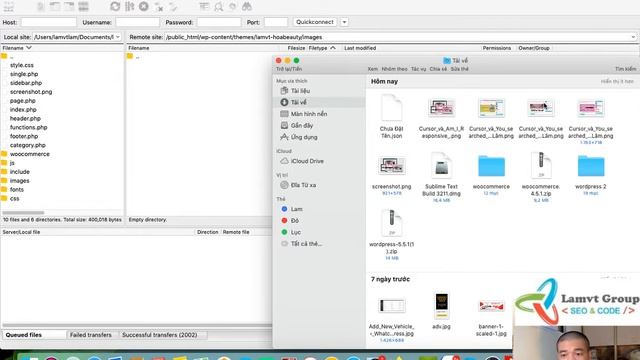Click Tìm kiếm search in Finder toolbar
Viewport: 640px width, 360px height.
(x=625, y=69)
